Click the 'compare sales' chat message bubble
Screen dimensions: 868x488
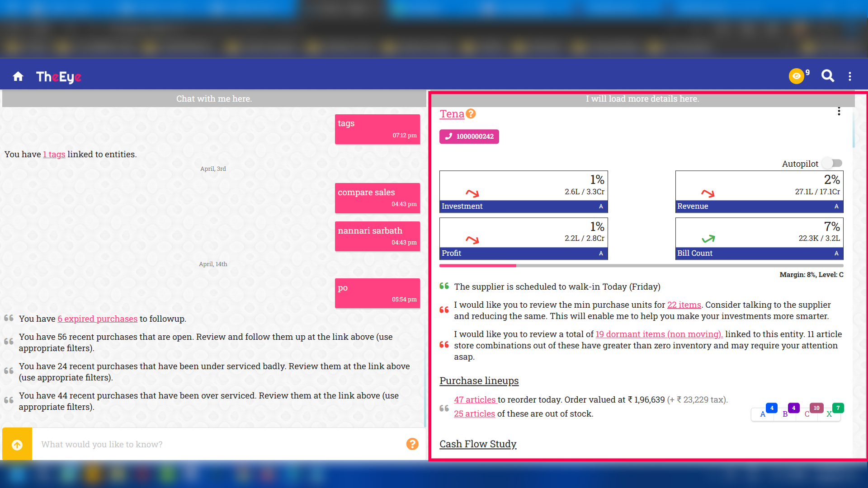[x=377, y=198]
